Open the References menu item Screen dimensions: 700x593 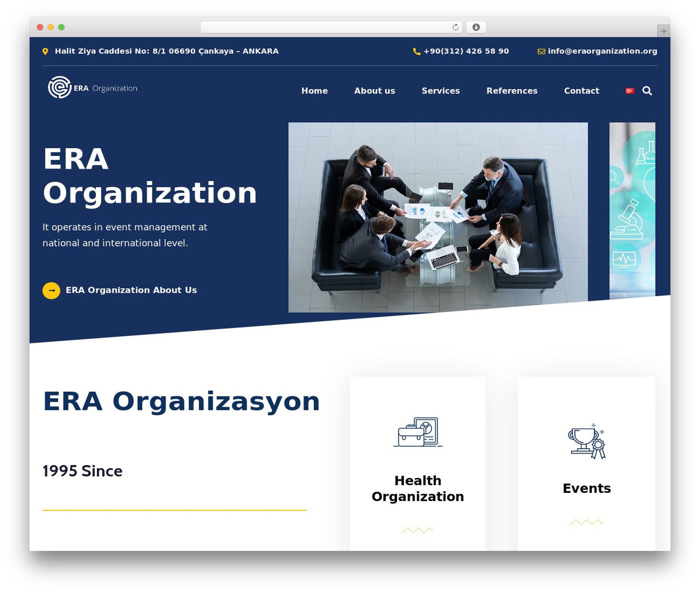(x=512, y=91)
